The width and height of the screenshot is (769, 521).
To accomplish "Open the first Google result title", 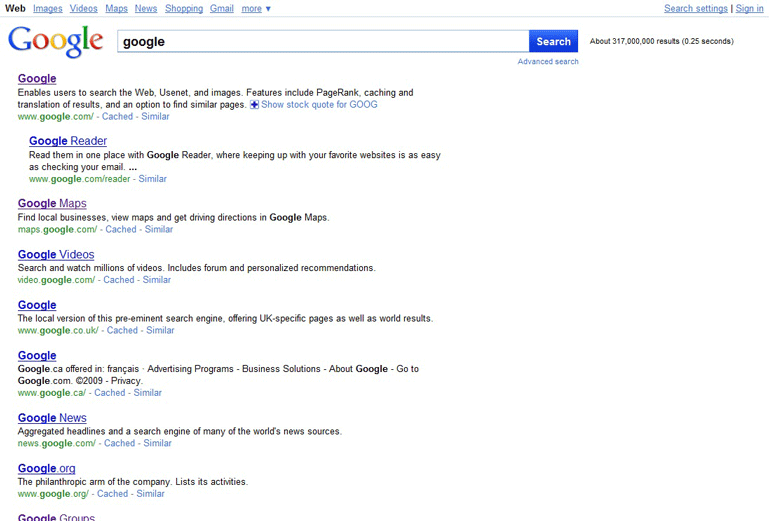I will 37,78.
